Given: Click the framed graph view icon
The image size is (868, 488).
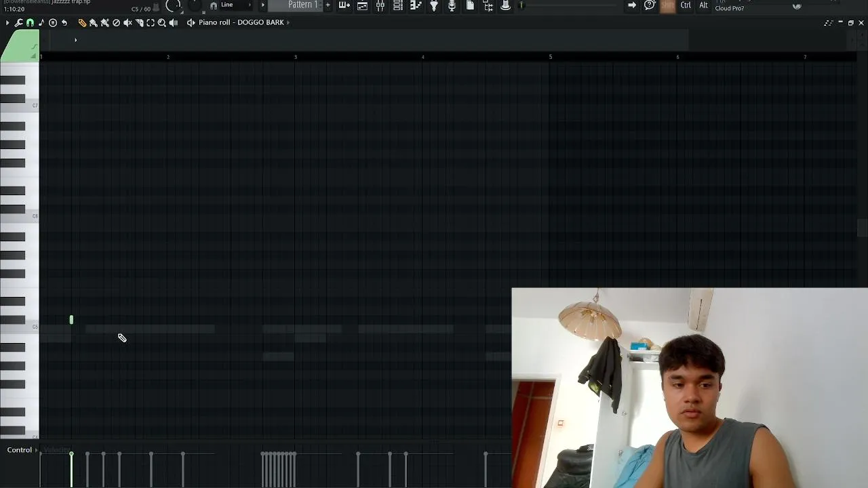Looking at the screenshot, I should [x=363, y=5].
